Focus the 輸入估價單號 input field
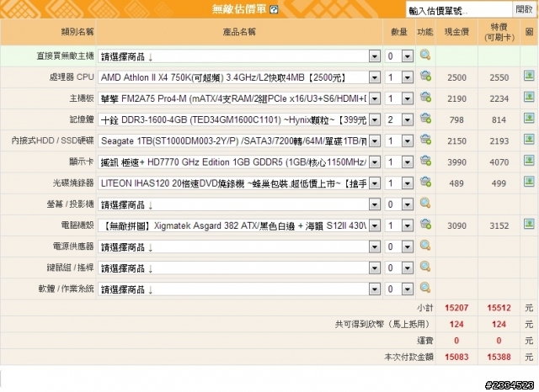 pyautogui.click(x=459, y=10)
